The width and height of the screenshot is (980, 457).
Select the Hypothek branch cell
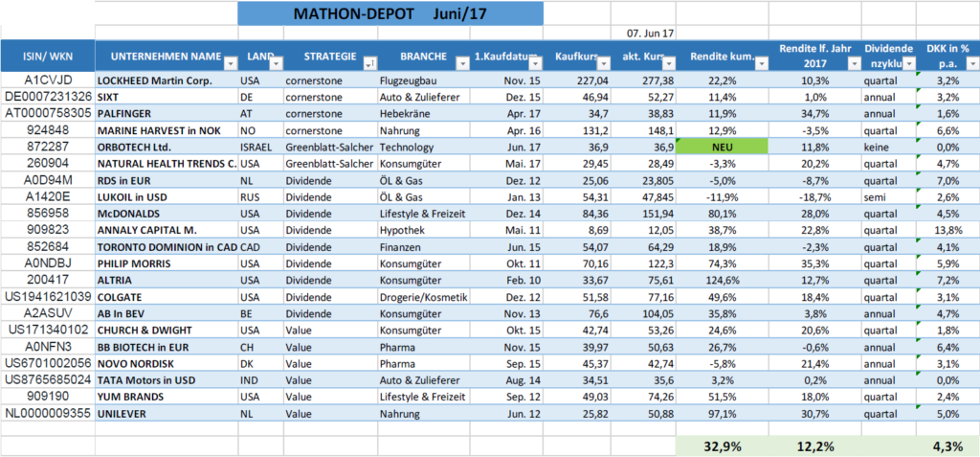pyautogui.click(x=423, y=230)
